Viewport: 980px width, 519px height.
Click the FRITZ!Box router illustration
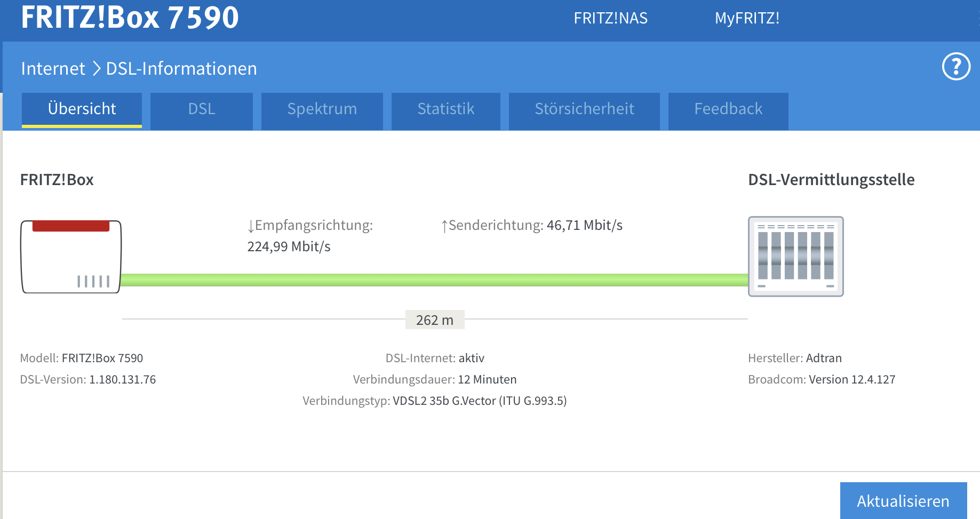pyautogui.click(x=71, y=257)
